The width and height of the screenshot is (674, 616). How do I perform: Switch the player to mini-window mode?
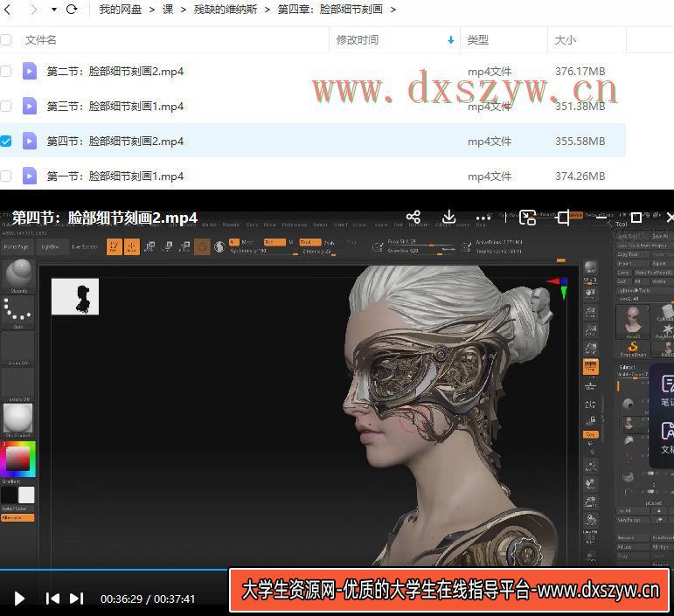pyautogui.click(x=527, y=218)
